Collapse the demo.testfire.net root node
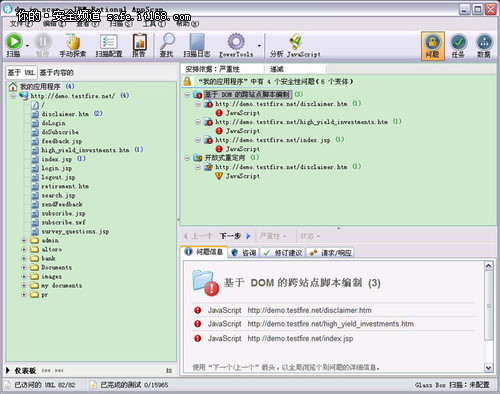500x394 pixels. pyautogui.click(x=13, y=96)
